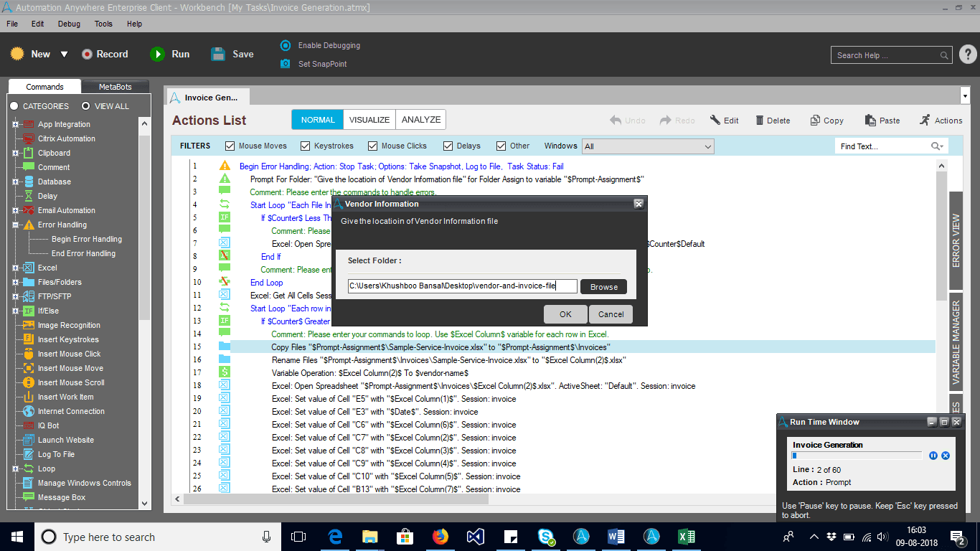
Task: Run the task with Run icon
Action: coord(157,54)
